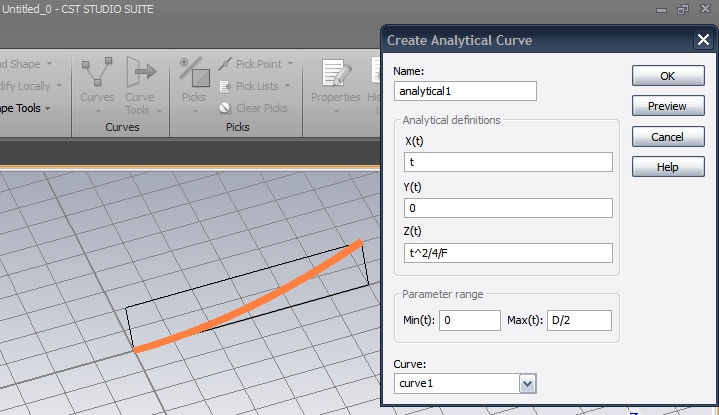
Task: Click the Name field containing analytical1
Action: (465, 91)
